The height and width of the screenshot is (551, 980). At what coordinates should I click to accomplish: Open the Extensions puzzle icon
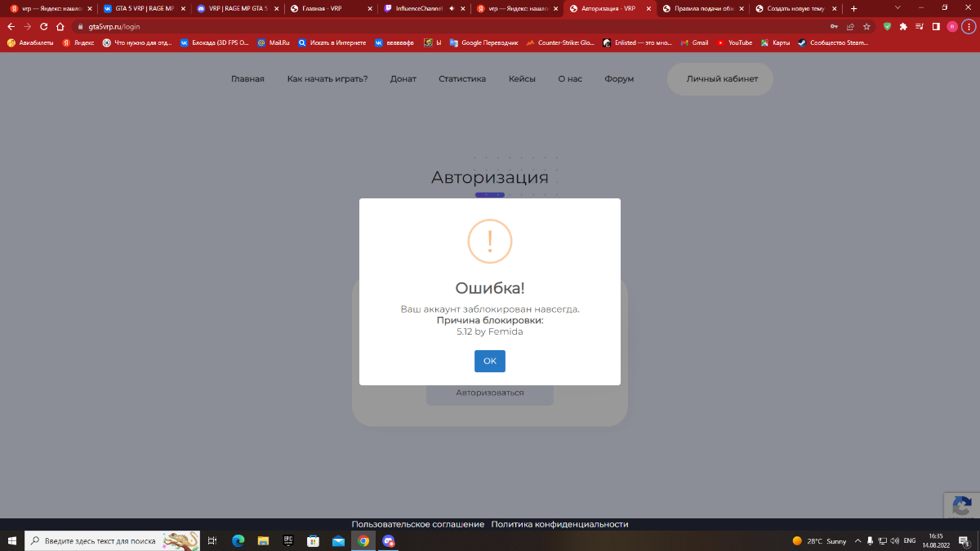point(903,26)
